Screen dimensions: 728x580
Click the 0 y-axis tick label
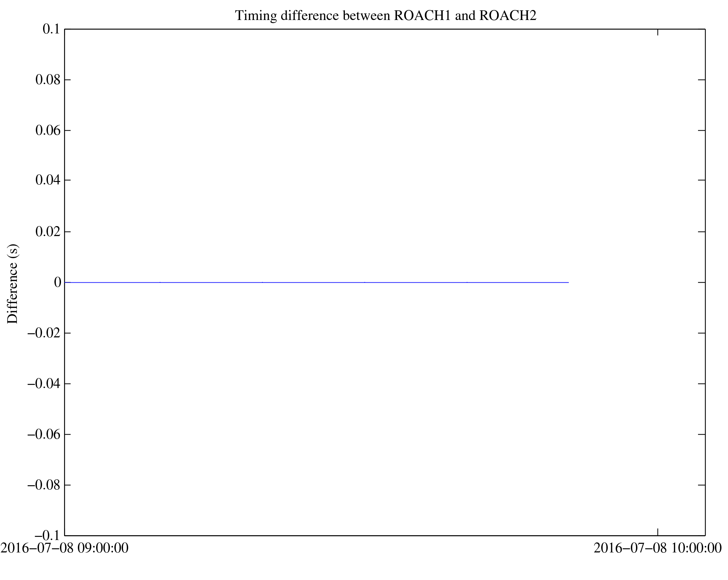(x=57, y=283)
